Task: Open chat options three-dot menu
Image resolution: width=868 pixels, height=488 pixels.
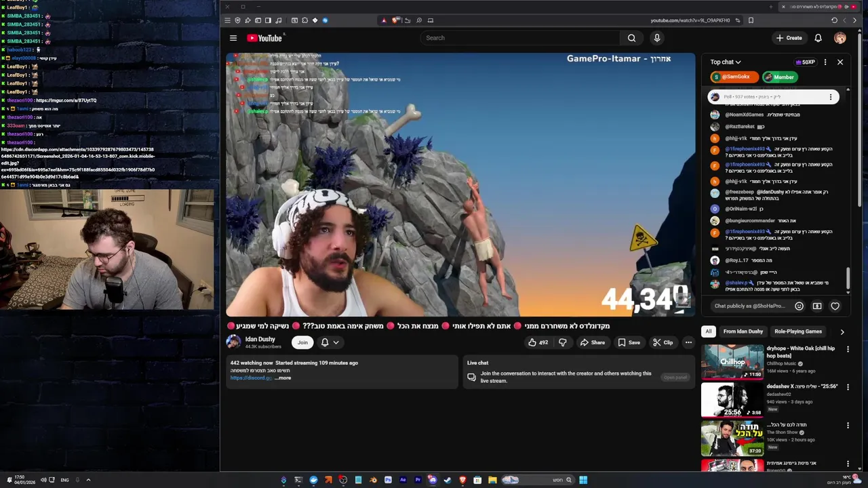Action: click(x=825, y=62)
